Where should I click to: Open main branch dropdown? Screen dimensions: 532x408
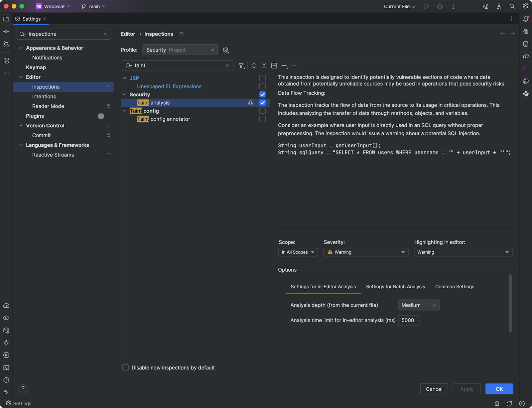point(93,6)
